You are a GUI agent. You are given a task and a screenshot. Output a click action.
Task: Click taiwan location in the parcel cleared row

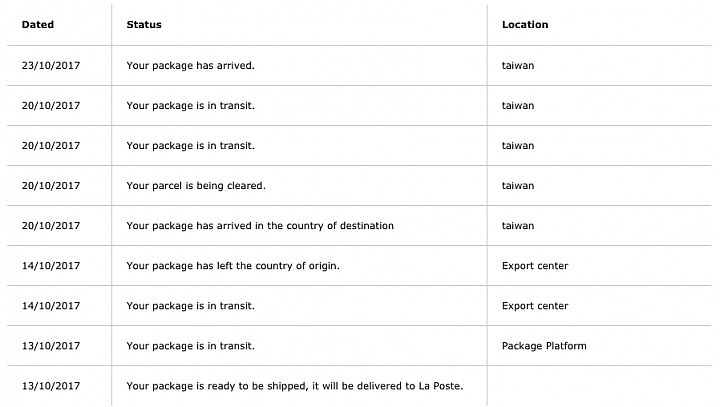[x=518, y=186]
